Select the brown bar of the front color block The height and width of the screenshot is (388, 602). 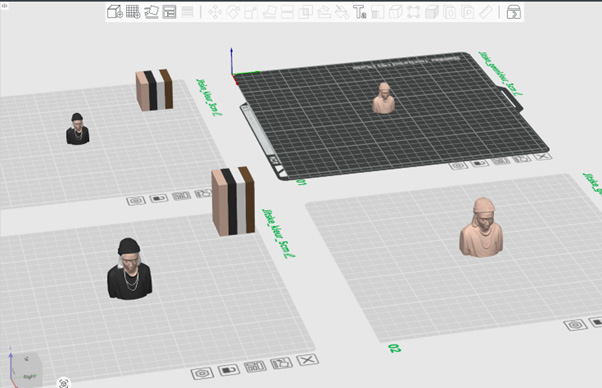pyautogui.click(x=247, y=199)
